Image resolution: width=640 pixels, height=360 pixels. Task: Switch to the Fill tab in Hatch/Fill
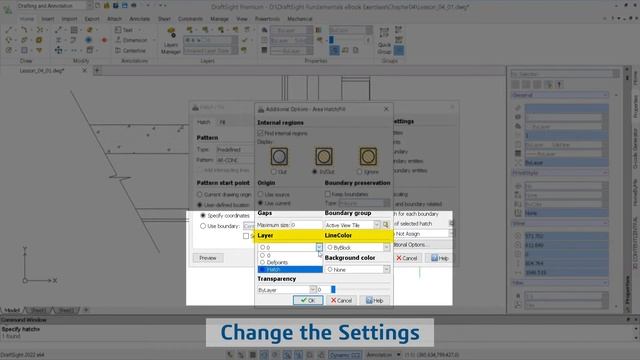[222, 122]
